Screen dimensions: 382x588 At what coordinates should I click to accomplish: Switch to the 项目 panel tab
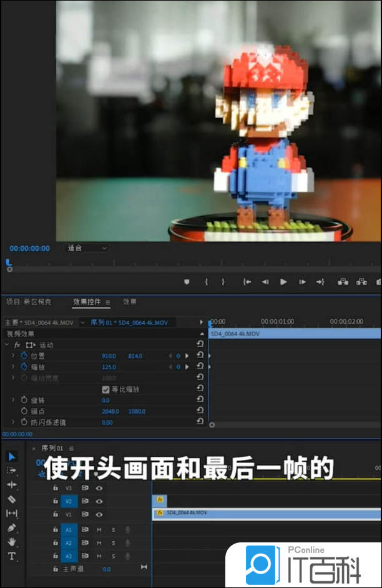(x=29, y=302)
